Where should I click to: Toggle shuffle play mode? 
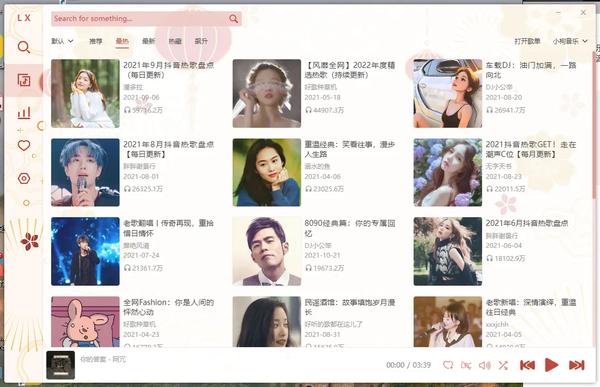point(503,365)
